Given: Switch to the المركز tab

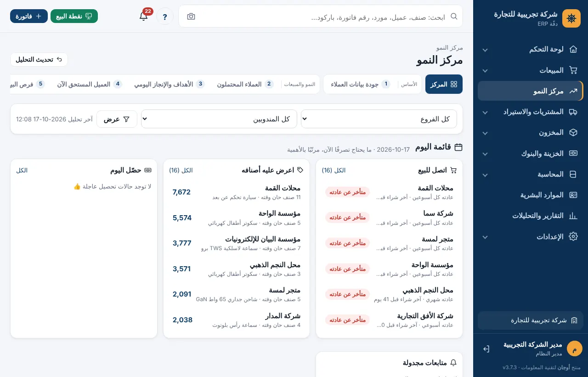Looking at the screenshot, I should (444, 84).
